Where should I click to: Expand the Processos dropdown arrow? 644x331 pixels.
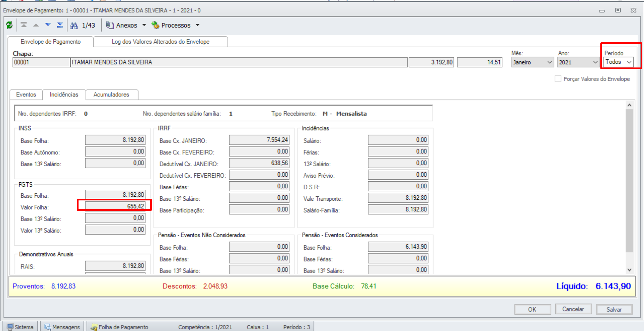[198, 25]
